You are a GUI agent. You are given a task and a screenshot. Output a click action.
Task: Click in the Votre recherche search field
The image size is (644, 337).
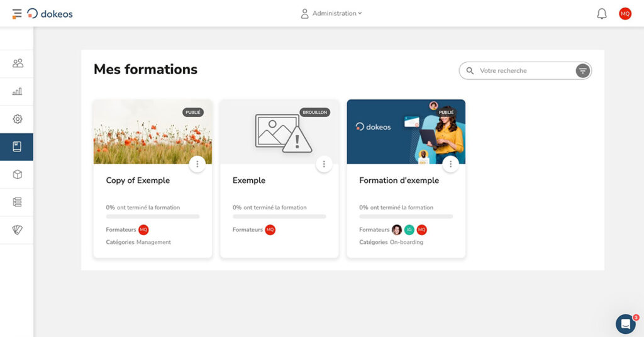pos(522,71)
